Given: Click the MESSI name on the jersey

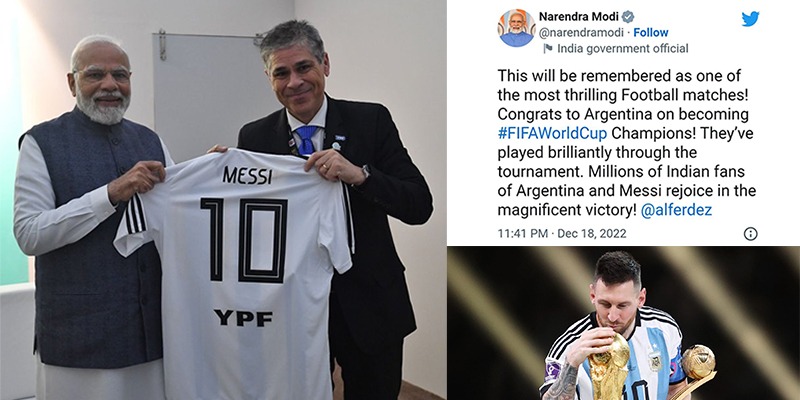Looking at the screenshot, I should coord(247,176).
